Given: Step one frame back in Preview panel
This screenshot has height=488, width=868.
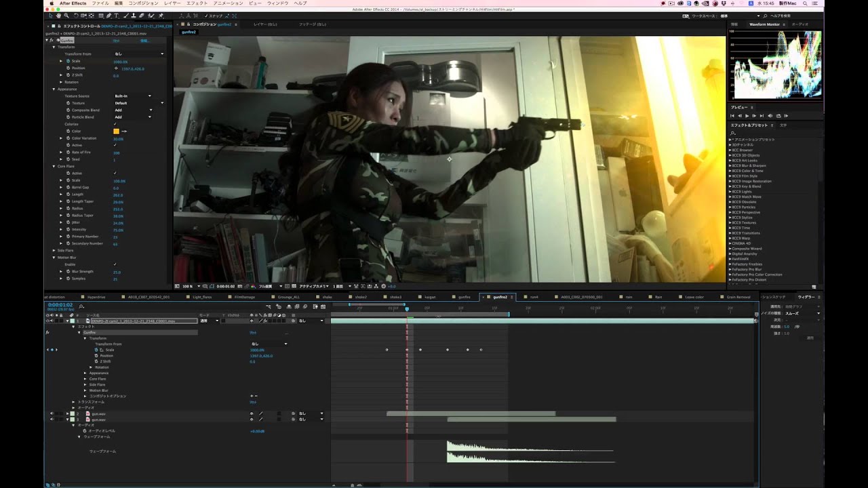Looking at the screenshot, I should point(739,116).
